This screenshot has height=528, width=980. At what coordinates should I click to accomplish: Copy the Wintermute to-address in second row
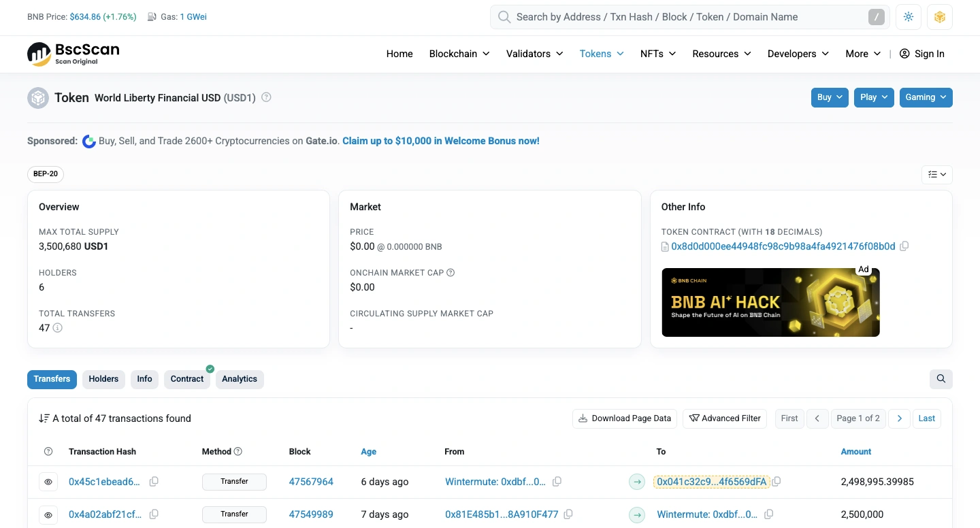pyautogui.click(x=768, y=514)
